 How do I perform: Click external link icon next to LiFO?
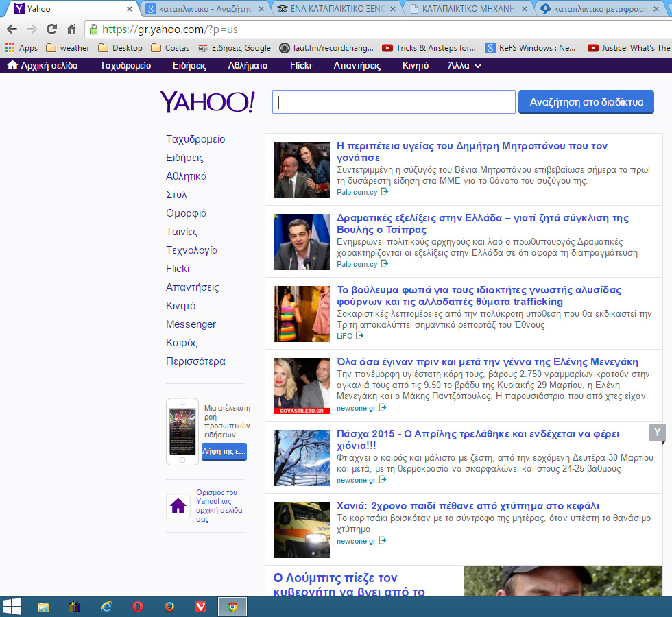359,335
